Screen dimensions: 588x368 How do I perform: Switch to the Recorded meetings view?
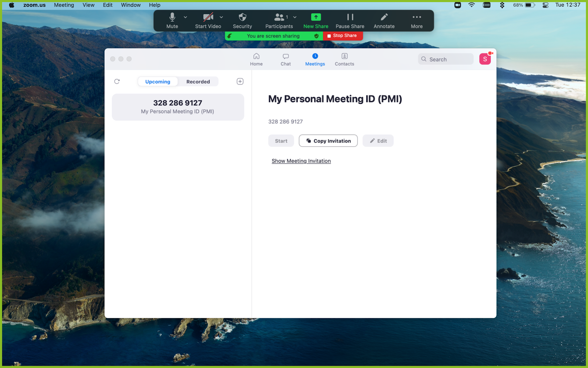pyautogui.click(x=198, y=81)
